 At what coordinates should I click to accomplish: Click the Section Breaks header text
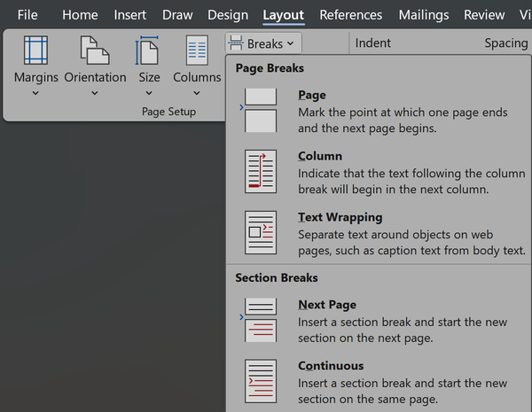pos(277,277)
